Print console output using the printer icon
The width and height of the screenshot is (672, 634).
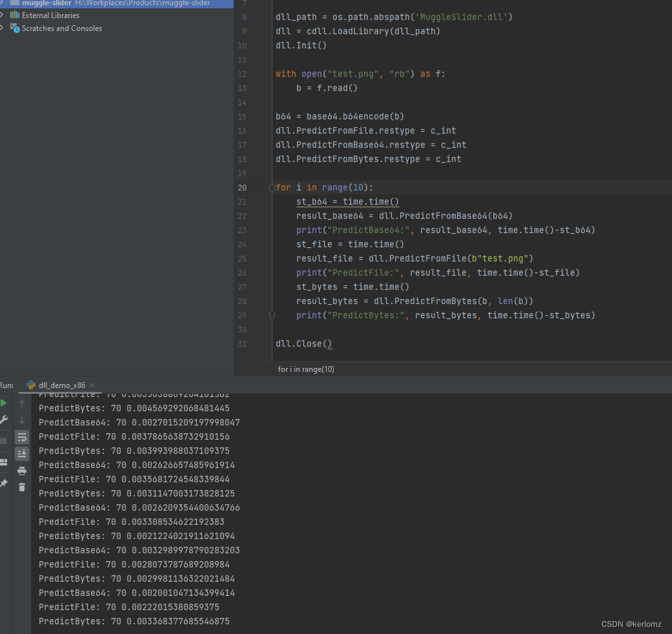tap(22, 471)
